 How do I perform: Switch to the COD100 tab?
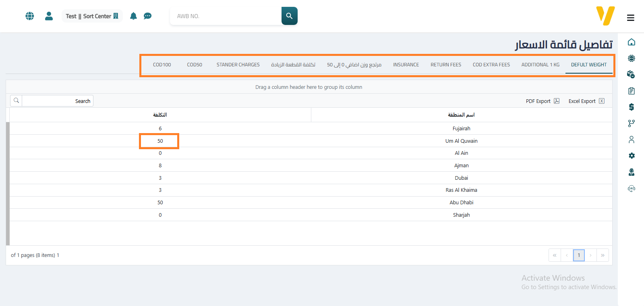[x=162, y=65]
